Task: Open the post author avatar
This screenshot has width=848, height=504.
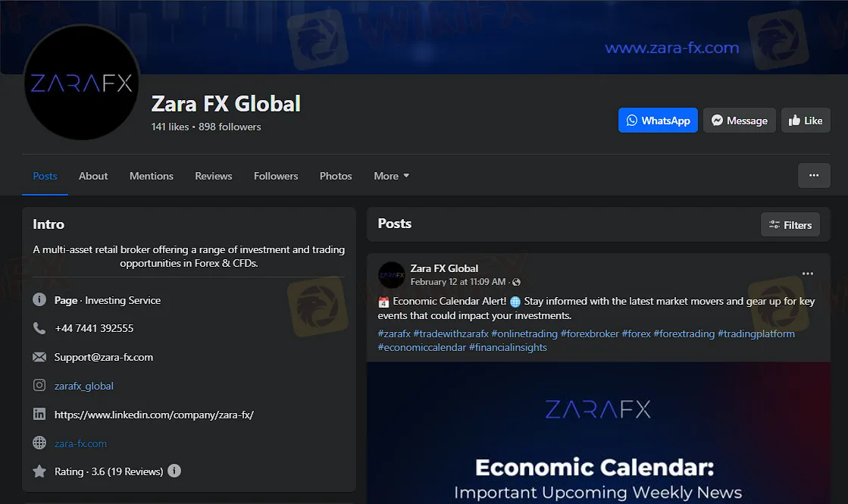Action: [392, 274]
